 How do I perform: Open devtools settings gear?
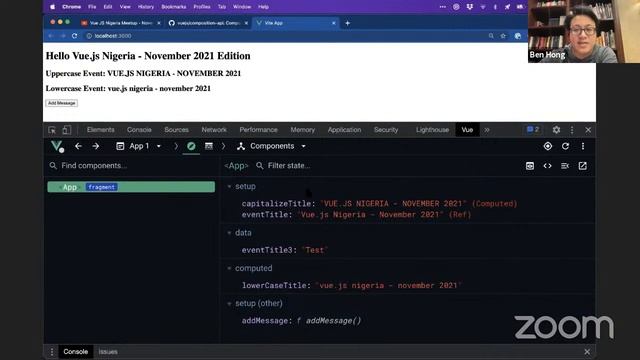(x=556, y=130)
